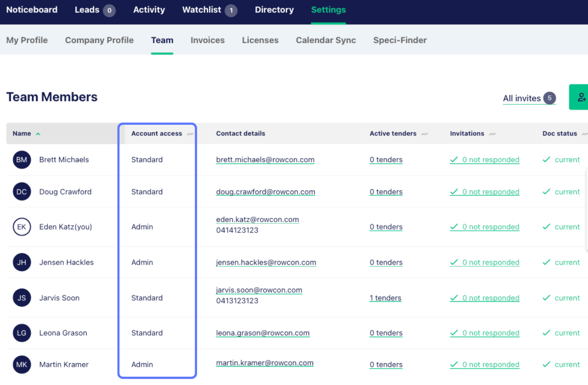This screenshot has height=385, width=588.
Task: Click Brett Michaels' BM avatar
Action: click(x=22, y=160)
